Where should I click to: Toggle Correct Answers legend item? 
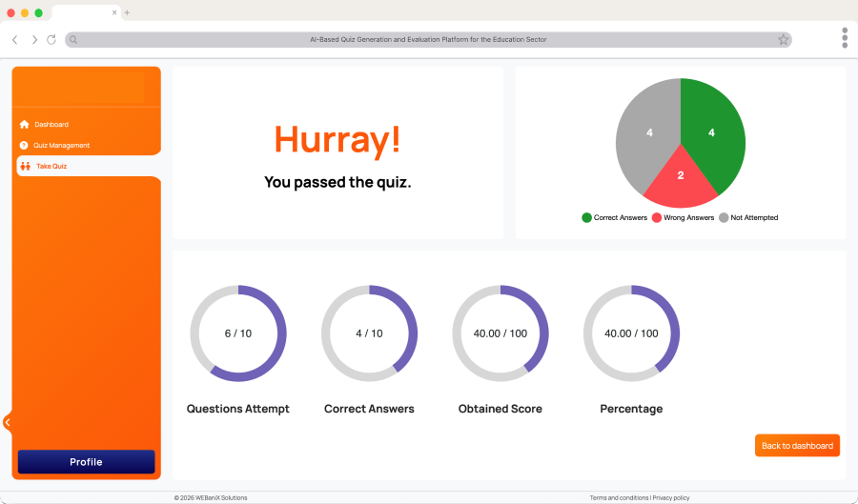[614, 218]
